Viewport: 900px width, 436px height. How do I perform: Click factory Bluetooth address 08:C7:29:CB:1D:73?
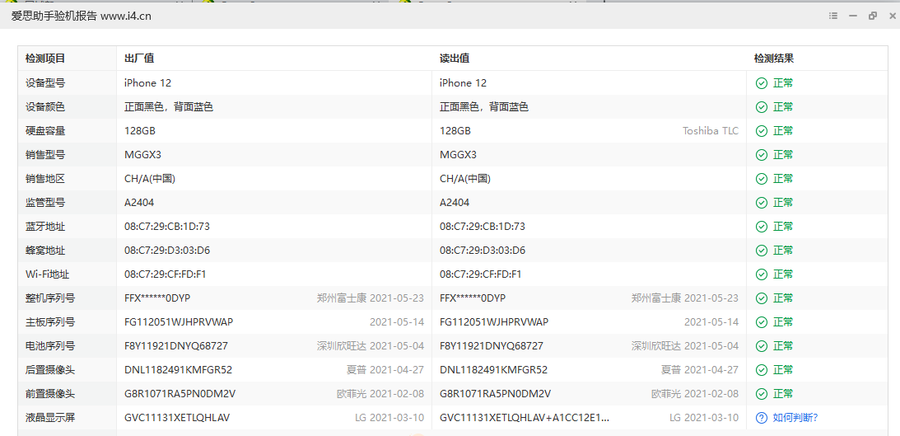(x=167, y=227)
